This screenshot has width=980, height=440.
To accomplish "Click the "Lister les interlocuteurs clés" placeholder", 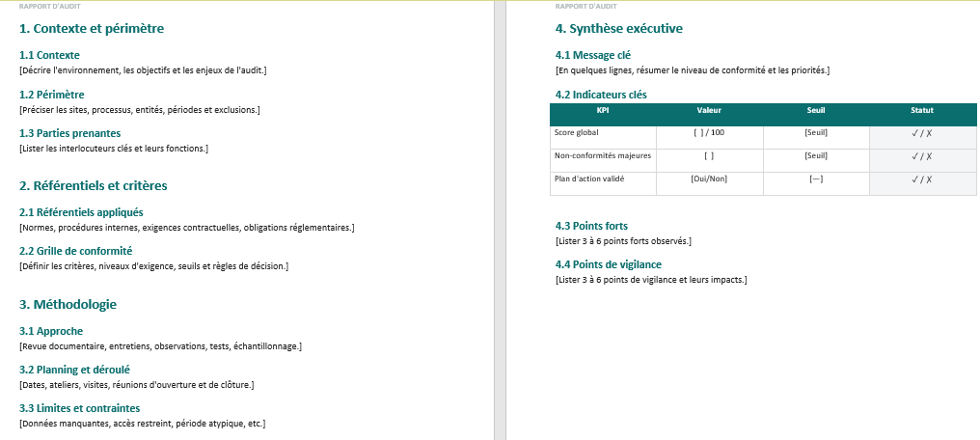I will coord(114,149).
